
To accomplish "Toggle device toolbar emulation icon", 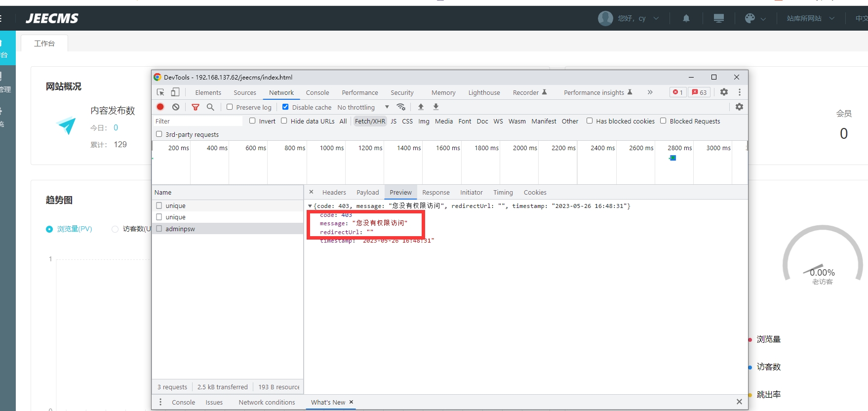I will pos(175,92).
